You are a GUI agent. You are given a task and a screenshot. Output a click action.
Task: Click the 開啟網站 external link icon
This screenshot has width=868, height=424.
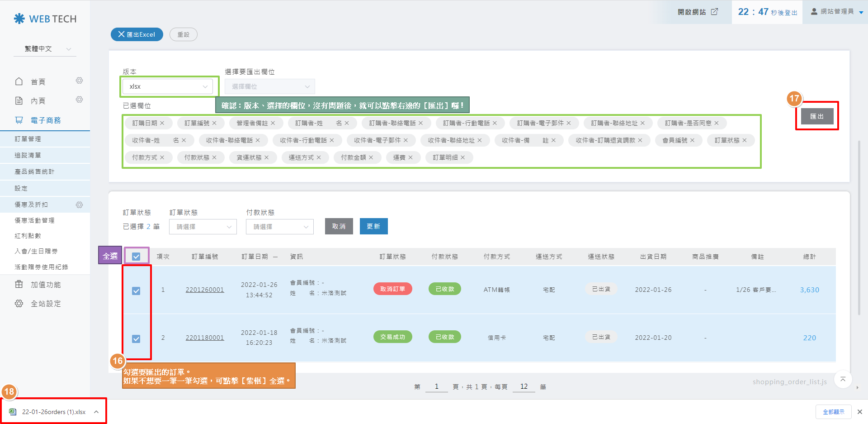(714, 12)
